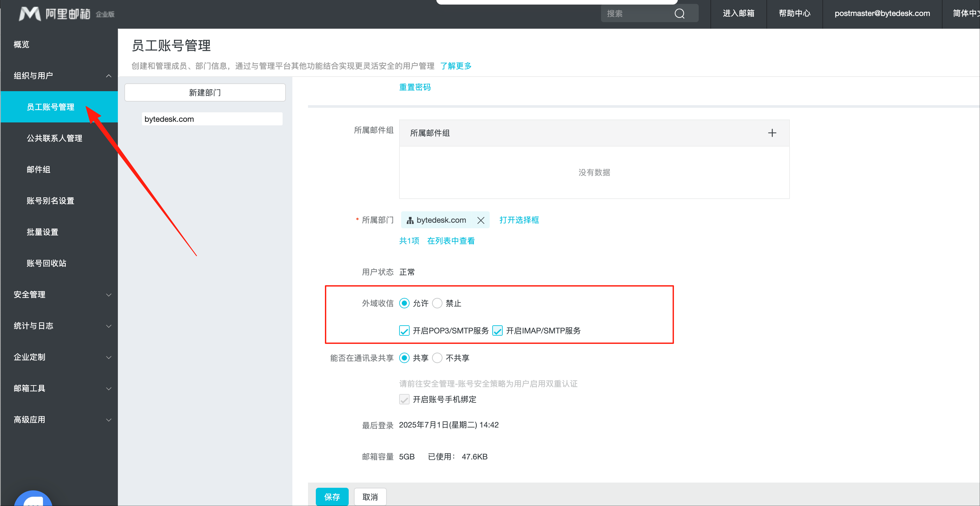Expand the 邮箱工具 menu section

(x=59, y=388)
